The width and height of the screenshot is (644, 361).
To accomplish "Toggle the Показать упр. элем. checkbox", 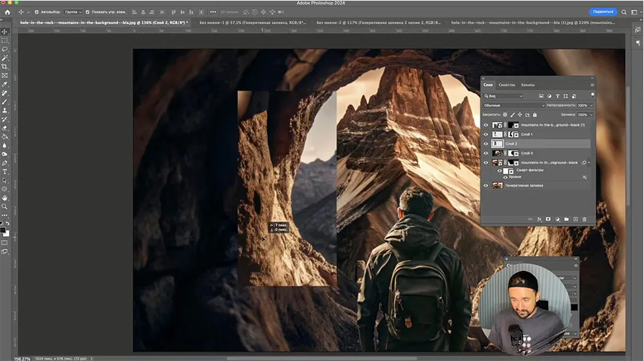I will 88,12.
